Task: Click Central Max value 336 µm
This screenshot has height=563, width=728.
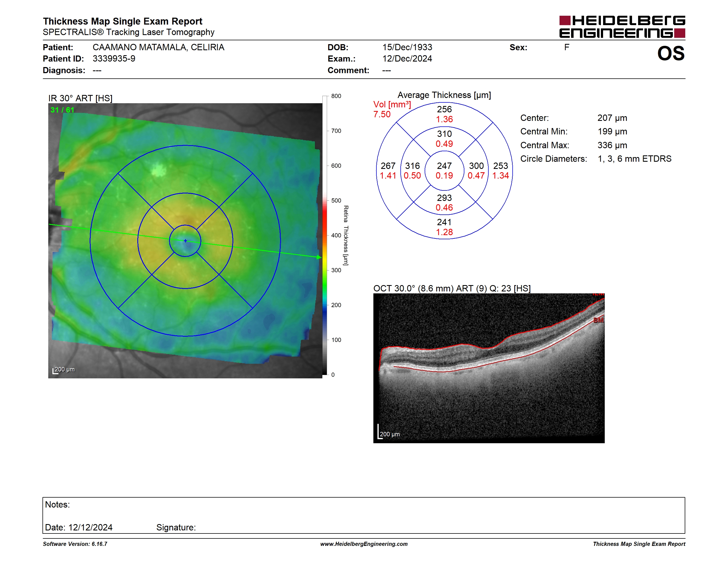Action: (x=612, y=145)
